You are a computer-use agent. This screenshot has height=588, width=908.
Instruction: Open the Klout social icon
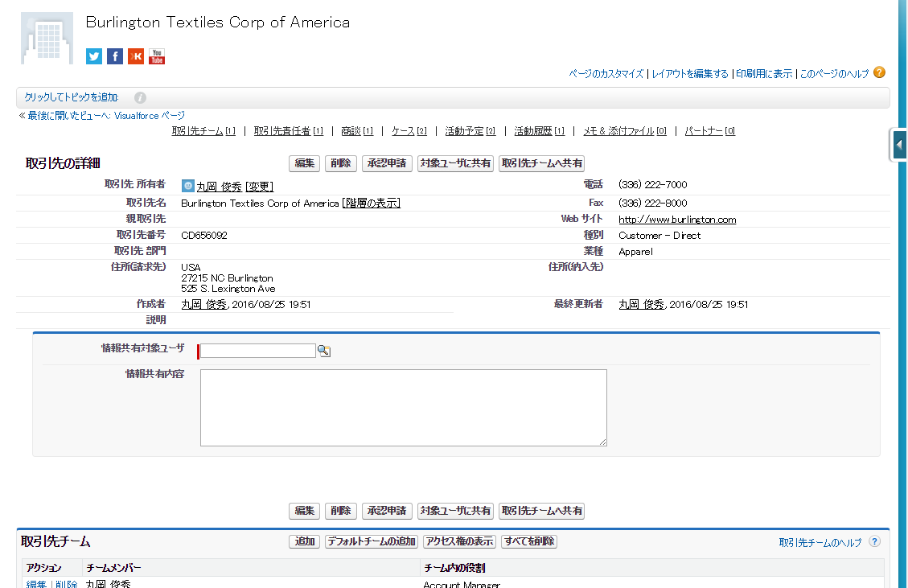click(x=135, y=56)
